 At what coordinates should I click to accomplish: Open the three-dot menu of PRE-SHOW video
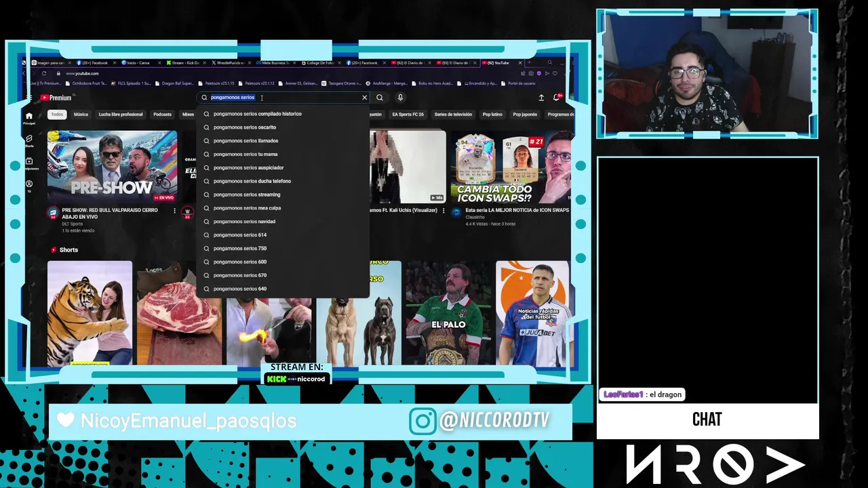click(x=174, y=211)
